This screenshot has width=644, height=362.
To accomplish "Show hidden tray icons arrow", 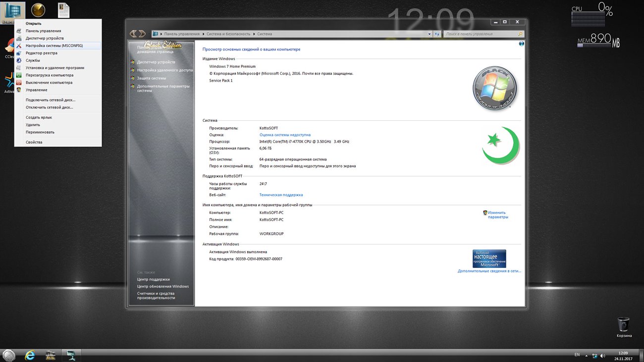I will click(587, 356).
